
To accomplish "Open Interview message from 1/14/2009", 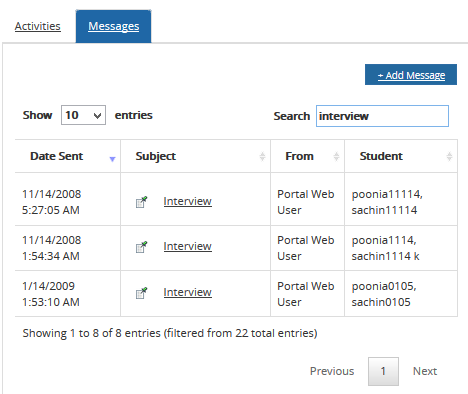I will pyautogui.click(x=187, y=292).
